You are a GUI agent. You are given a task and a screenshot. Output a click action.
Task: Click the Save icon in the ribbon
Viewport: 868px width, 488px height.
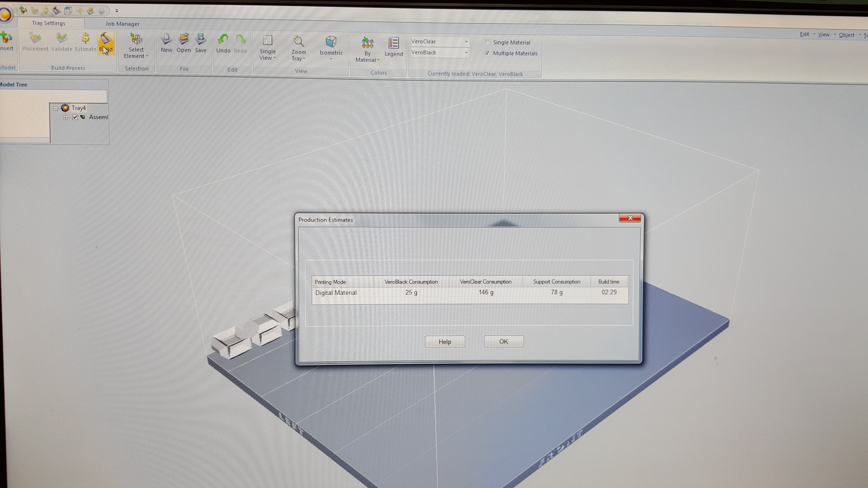click(x=200, y=39)
